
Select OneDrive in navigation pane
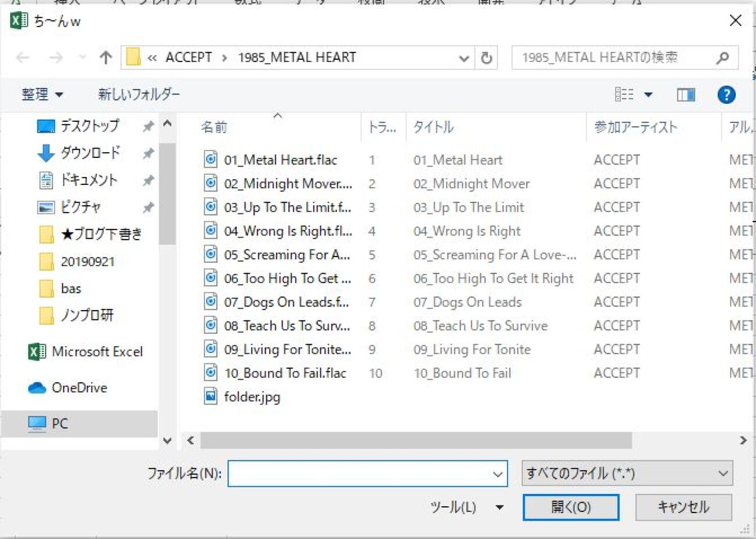pos(67,388)
